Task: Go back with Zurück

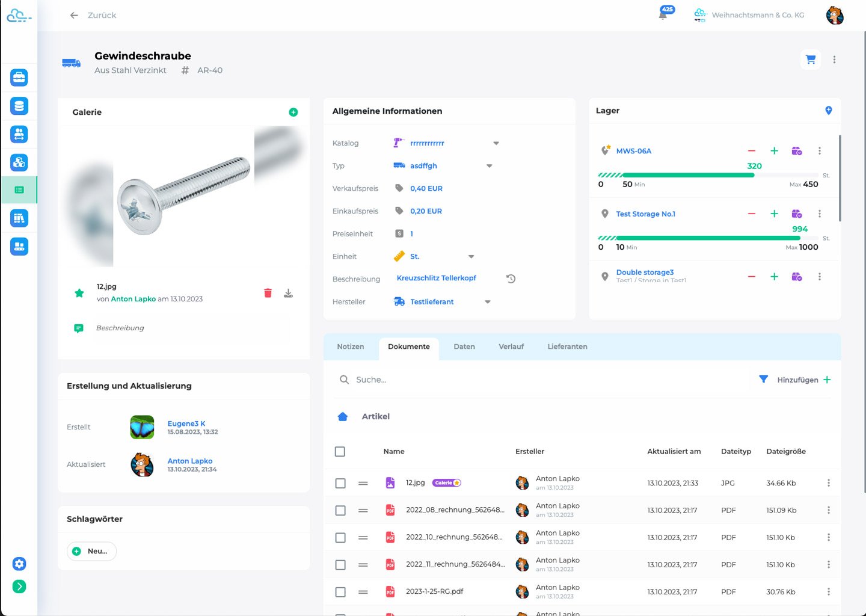Action: 93,15
